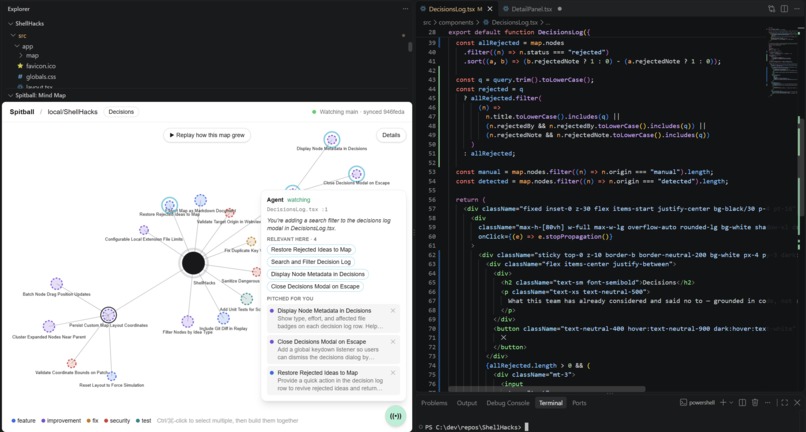806x432 pixels.
Task: Open the Debug Console tab
Action: (x=508, y=403)
